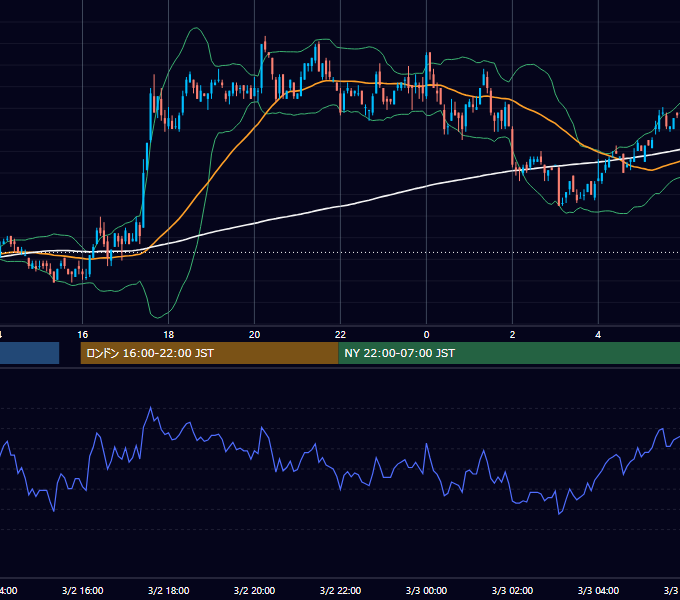Click the '3/3 00:00' date label on the lower axis
This screenshot has width=680, height=600.
point(426,590)
